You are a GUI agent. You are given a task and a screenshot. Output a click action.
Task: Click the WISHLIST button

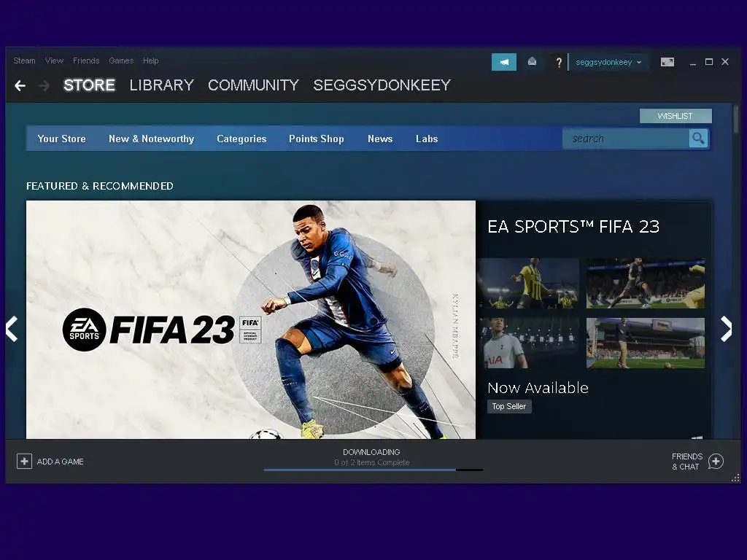676,116
